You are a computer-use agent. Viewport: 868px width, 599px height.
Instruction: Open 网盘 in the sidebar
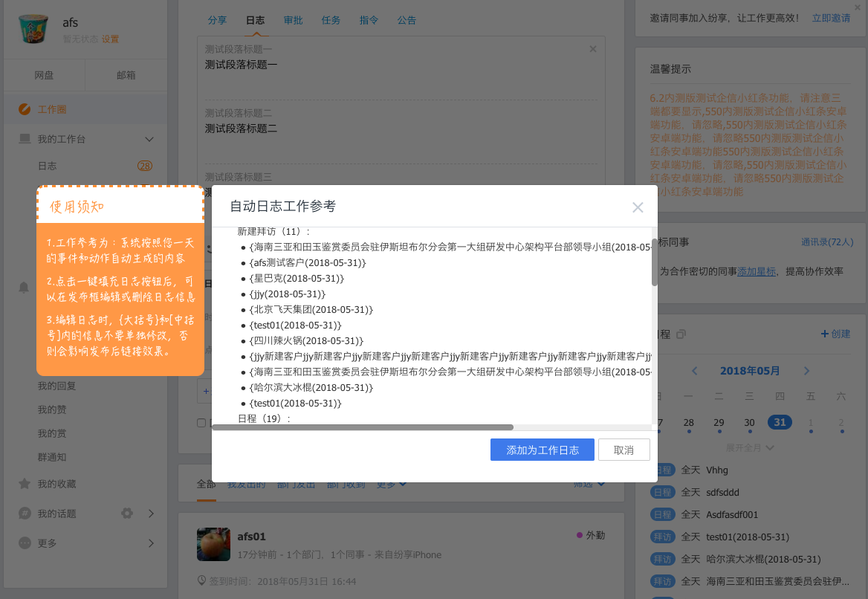tap(45, 75)
